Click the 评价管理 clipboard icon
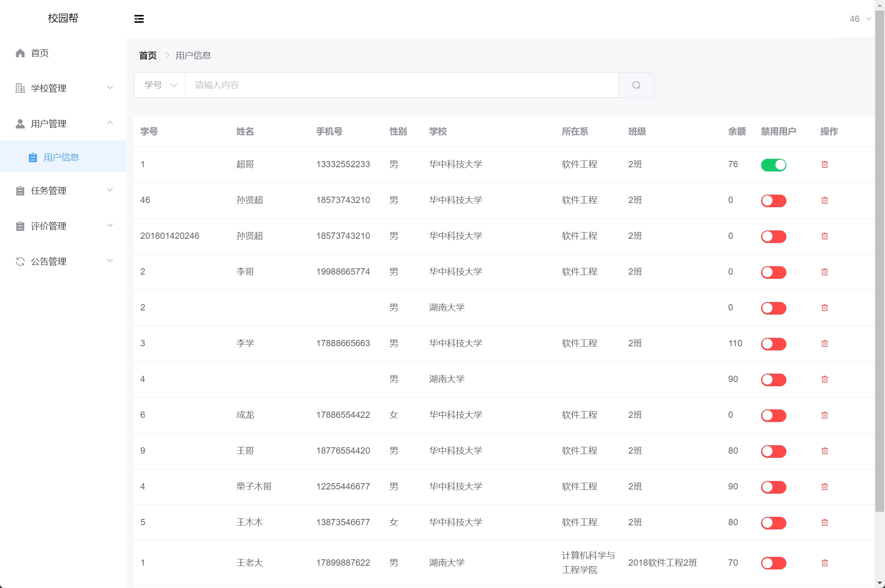 tap(20, 226)
